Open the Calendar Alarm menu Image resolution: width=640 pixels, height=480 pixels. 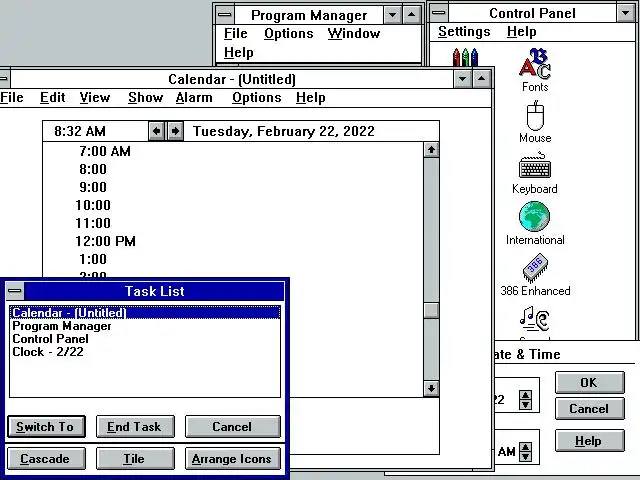click(194, 98)
